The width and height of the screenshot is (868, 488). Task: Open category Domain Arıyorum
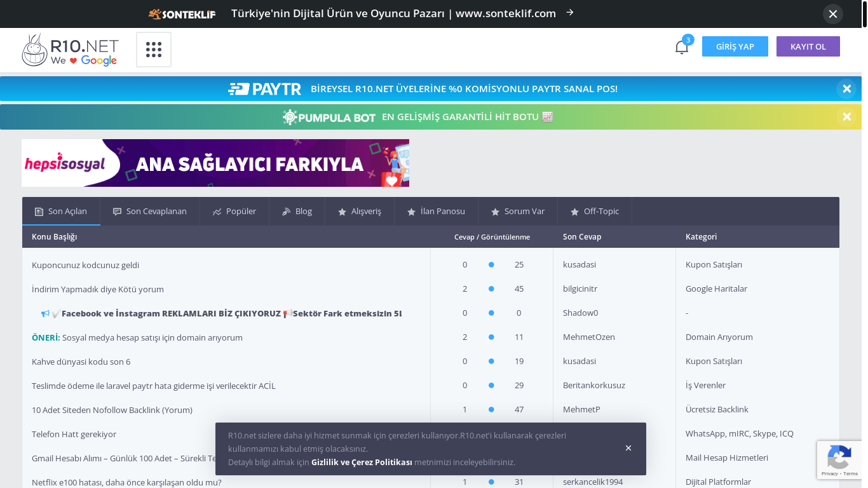(x=719, y=337)
